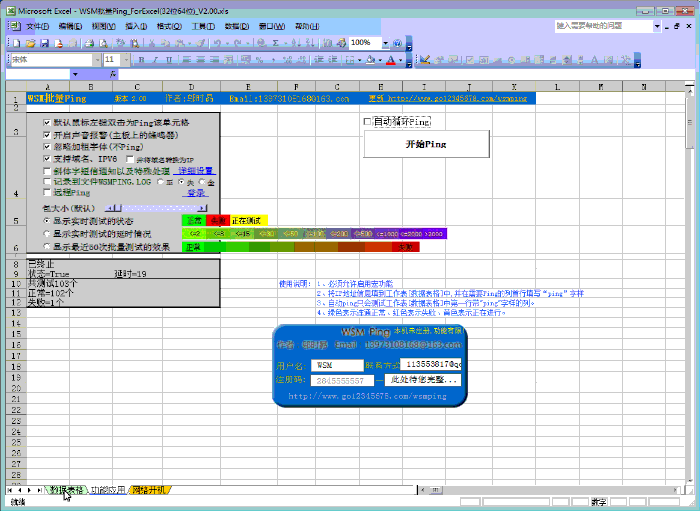Click the 包大小 slider right arrow

[x=202, y=208]
